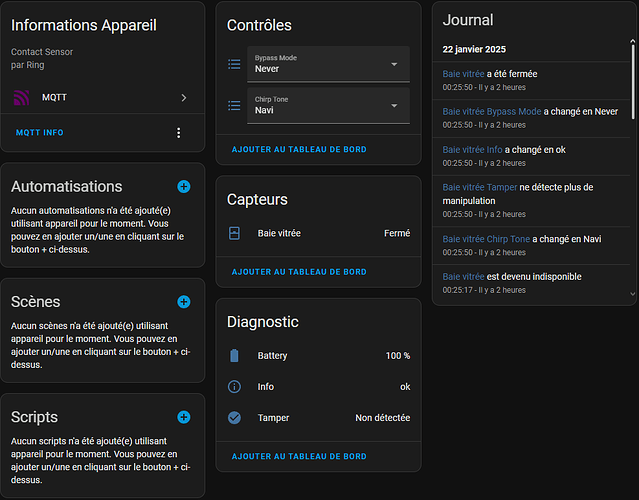Click the 'Baie vitrée' sensor name in Capteurs

click(x=279, y=233)
